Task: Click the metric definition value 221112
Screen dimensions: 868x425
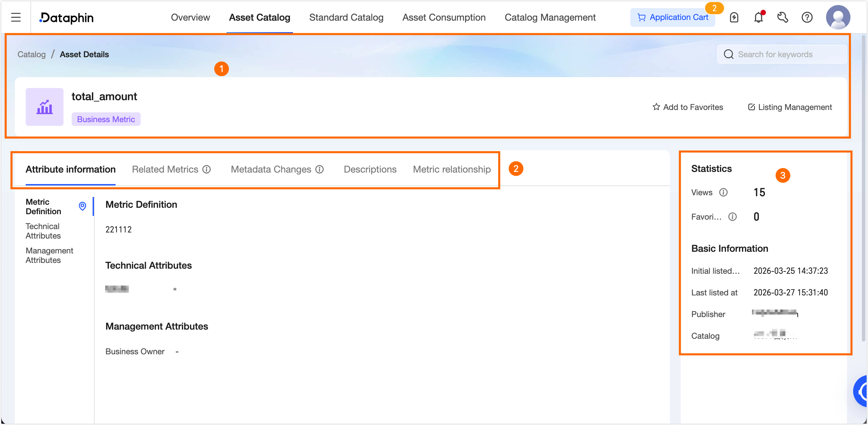Action: [x=118, y=229]
